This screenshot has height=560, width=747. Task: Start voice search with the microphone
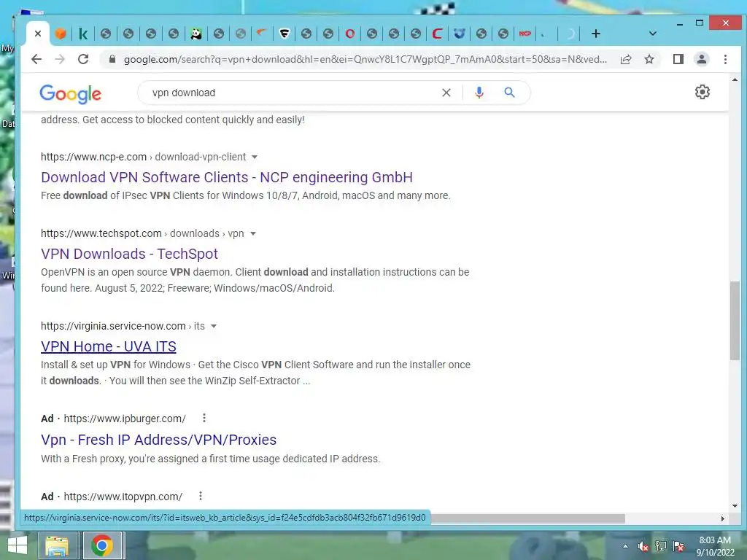[x=479, y=93]
